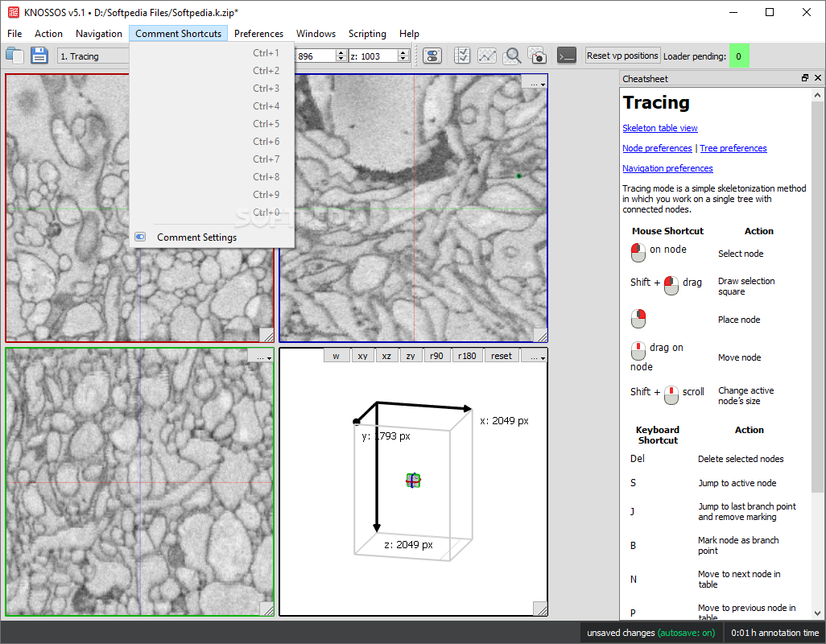Open the 1. Tracing work mode dropdown
Screen dimensions: 826x644
(93, 56)
